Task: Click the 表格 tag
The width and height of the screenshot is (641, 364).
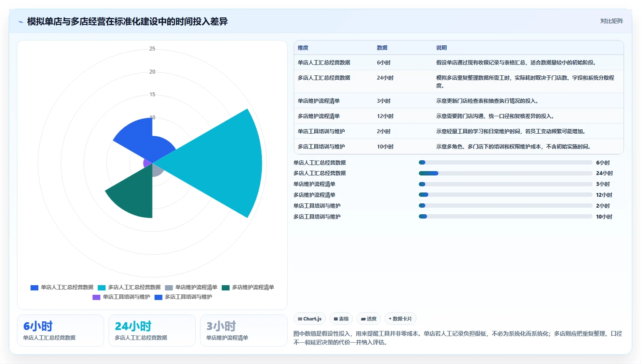Action: tap(341, 319)
